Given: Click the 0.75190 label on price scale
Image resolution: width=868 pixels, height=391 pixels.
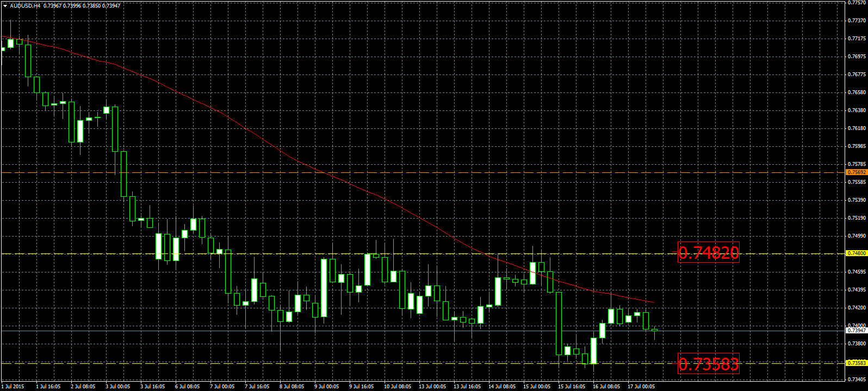Looking at the screenshot, I should (x=857, y=218).
